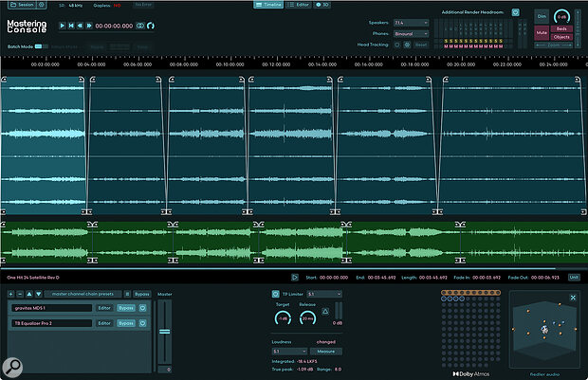Image resolution: width=588 pixels, height=380 pixels.
Task: Open the Head Tracking gear settings
Action: click(x=407, y=45)
